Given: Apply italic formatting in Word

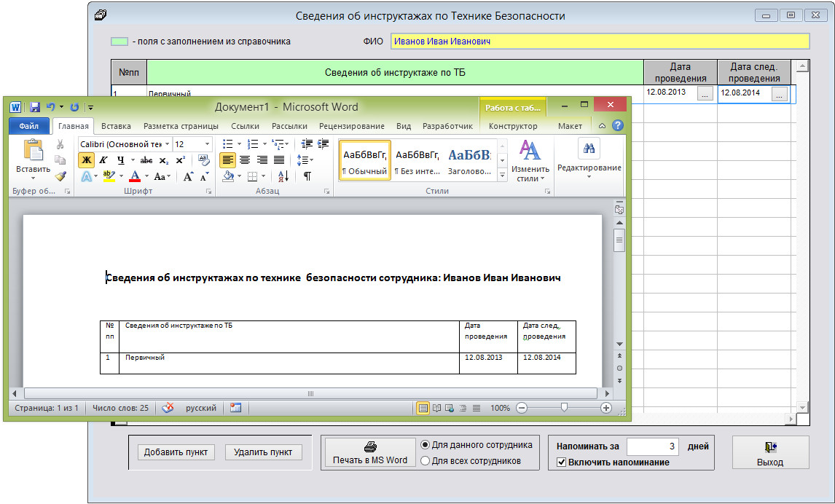Looking at the screenshot, I should coord(103,160).
